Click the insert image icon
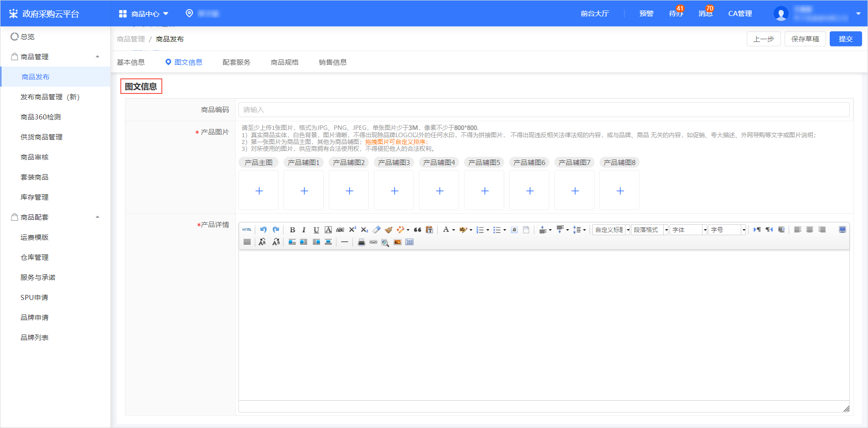 398,242
